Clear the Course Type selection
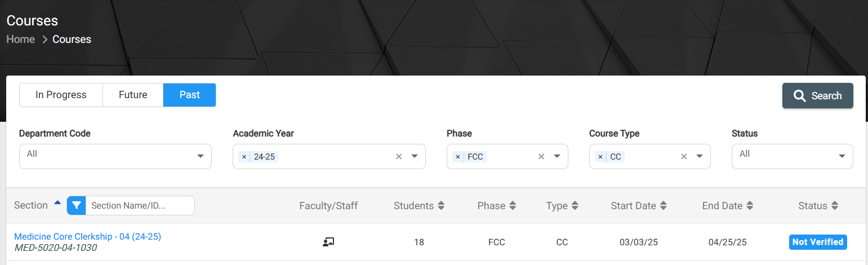The height and width of the screenshot is (265, 868). [x=684, y=157]
